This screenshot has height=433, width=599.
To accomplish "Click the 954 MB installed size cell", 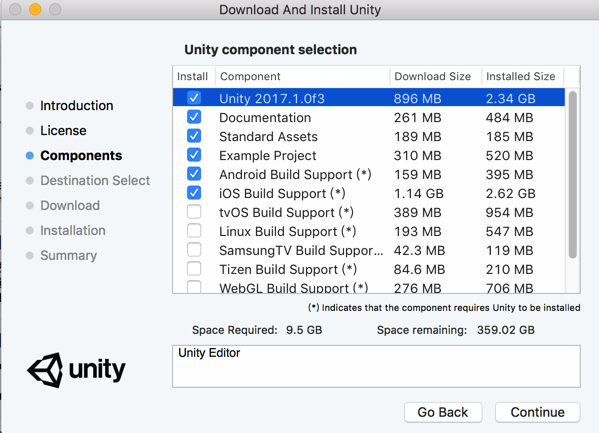I will point(509,212).
